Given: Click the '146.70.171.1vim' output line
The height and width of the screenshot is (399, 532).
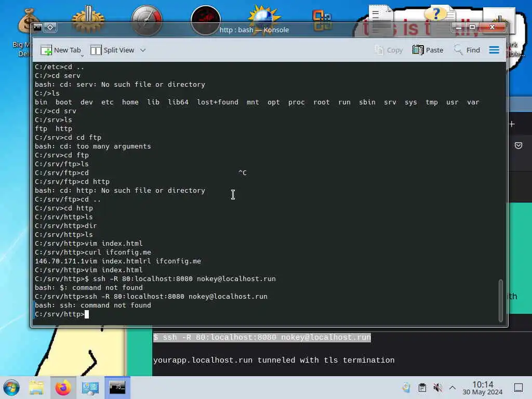Looking at the screenshot, I should 118,261.
